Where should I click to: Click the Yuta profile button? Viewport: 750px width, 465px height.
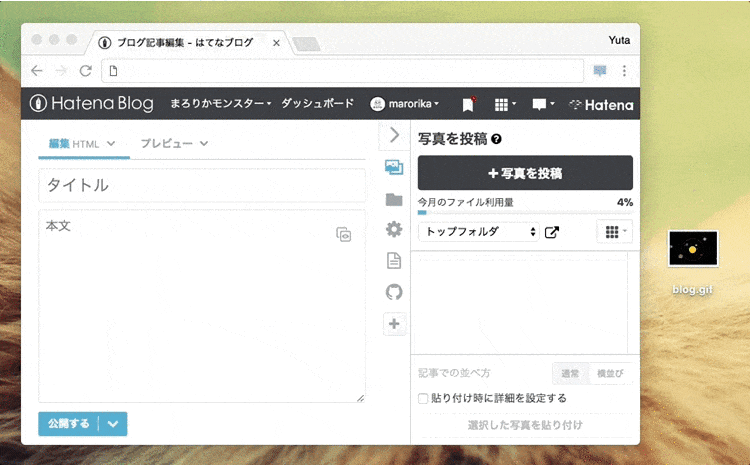[x=619, y=40]
